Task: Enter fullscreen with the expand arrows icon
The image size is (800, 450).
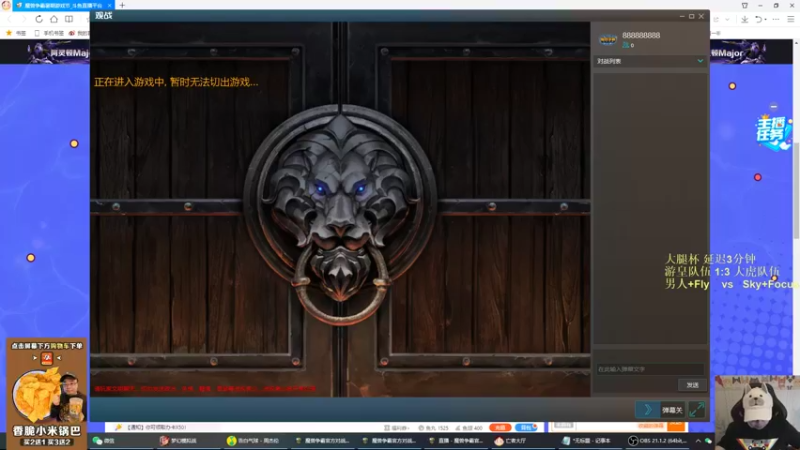Action: point(696,410)
